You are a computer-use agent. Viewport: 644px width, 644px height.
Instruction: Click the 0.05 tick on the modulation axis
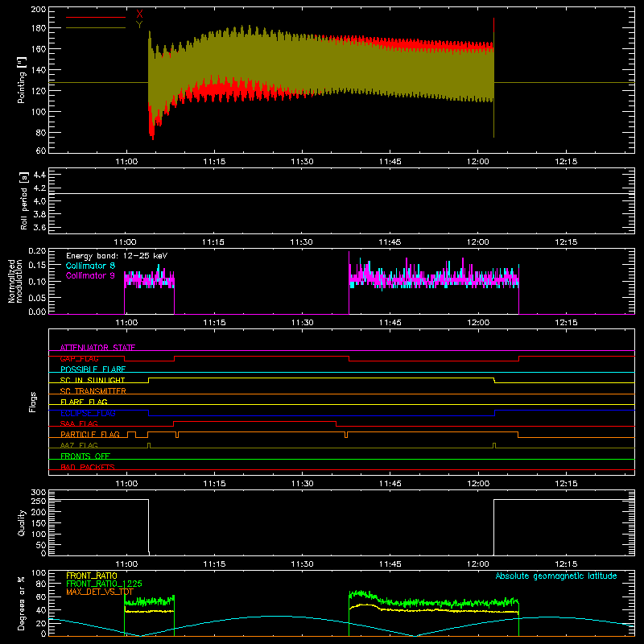(38, 297)
